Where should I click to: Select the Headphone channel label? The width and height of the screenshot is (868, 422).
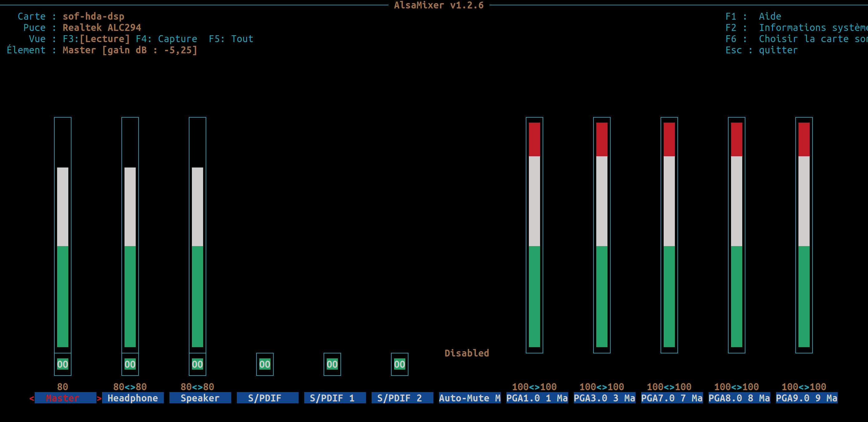[x=133, y=398]
